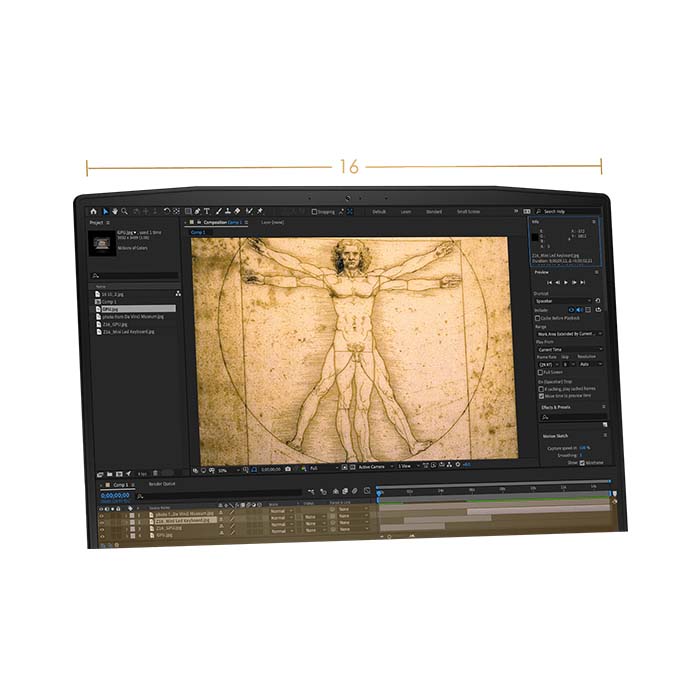Jump to first frame in Preview
700x700 pixels.
(548, 283)
